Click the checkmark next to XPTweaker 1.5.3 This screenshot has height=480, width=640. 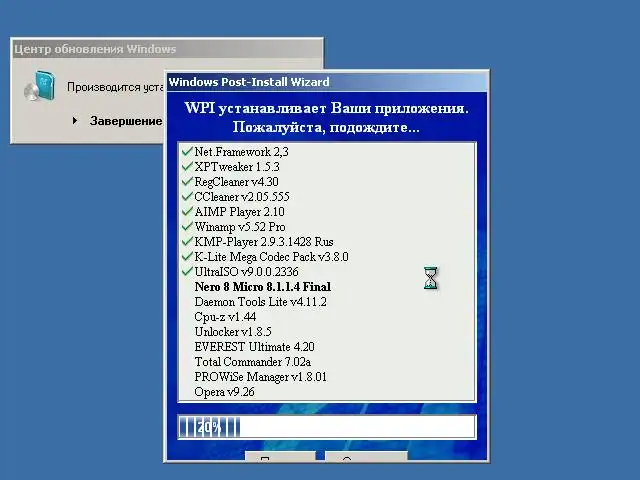pos(187,167)
